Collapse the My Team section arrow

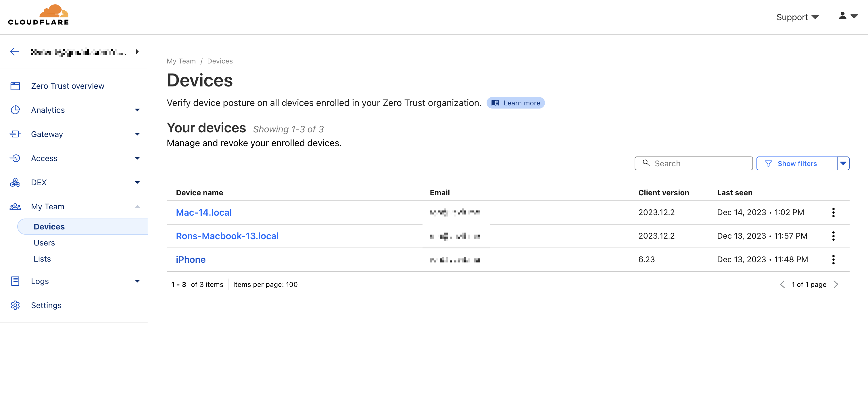point(137,207)
